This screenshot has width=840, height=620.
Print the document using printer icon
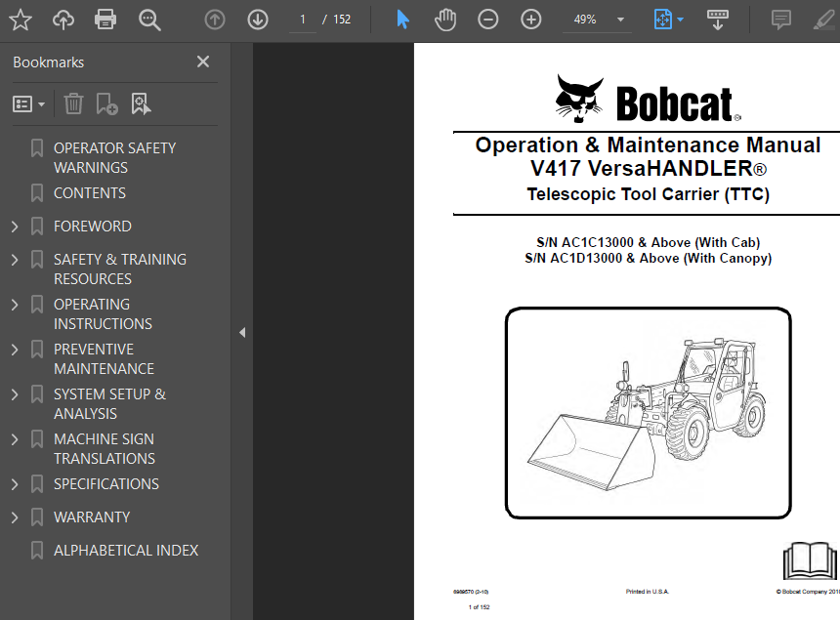105,20
